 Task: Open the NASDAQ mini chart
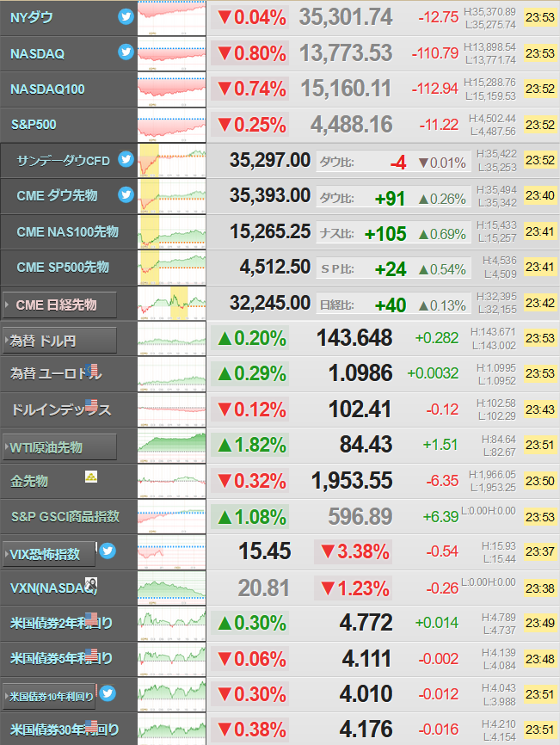172,53
